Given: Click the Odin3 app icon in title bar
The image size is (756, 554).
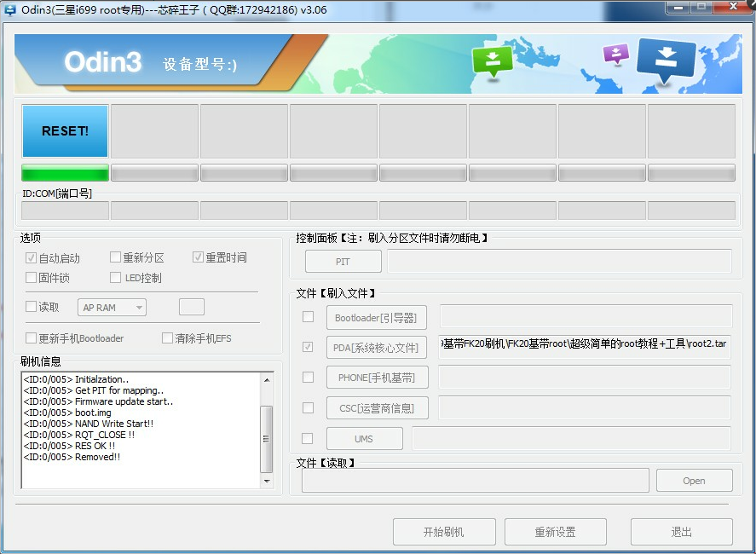Looking at the screenshot, I should pyautogui.click(x=9, y=9).
